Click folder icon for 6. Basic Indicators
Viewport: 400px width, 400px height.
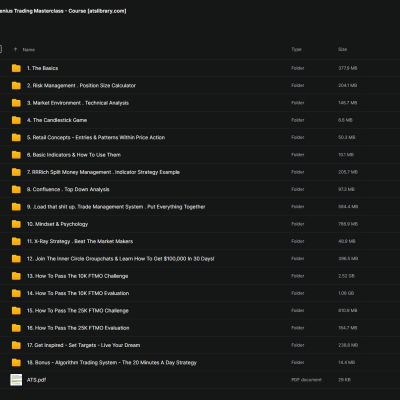click(x=16, y=155)
